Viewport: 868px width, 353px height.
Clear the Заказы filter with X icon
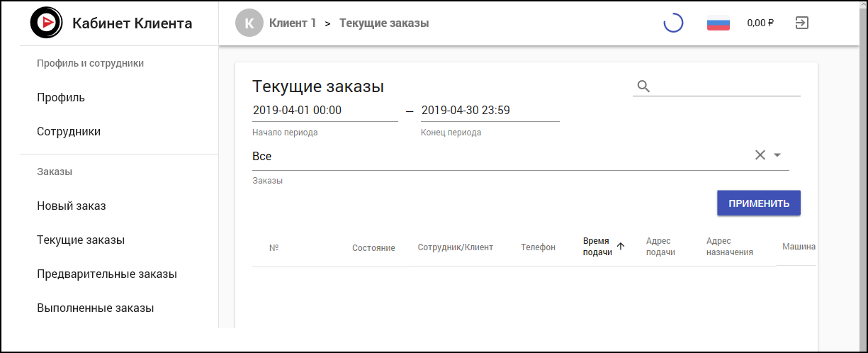coord(760,155)
